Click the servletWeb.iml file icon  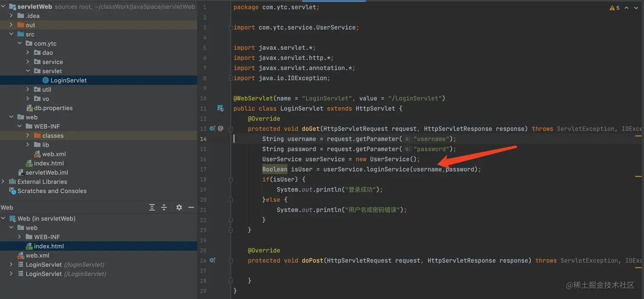[x=21, y=172]
